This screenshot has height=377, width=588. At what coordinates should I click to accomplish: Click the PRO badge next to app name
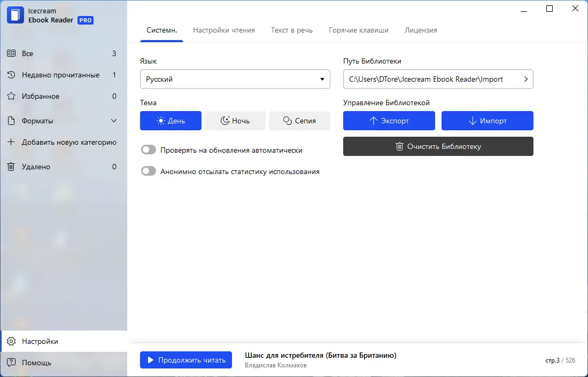point(86,20)
